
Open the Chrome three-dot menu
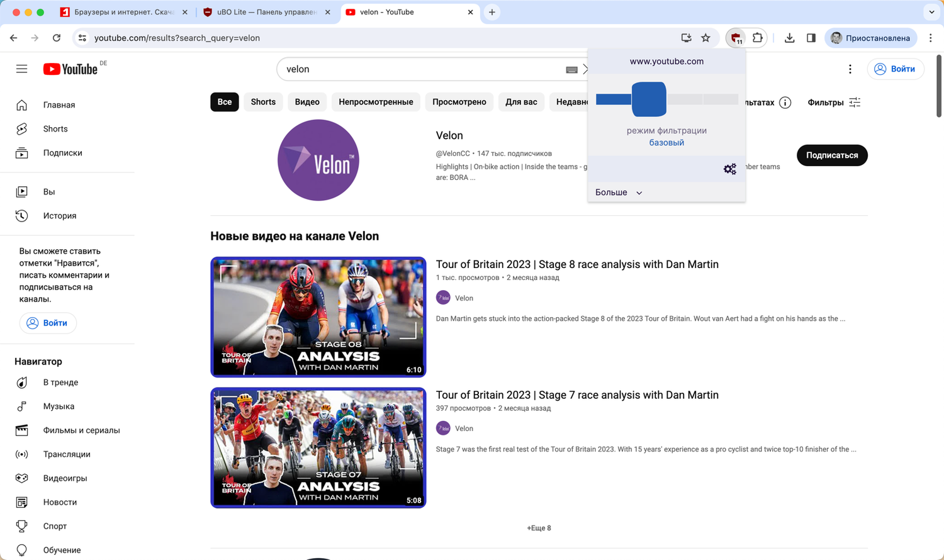pyautogui.click(x=930, y=38)
